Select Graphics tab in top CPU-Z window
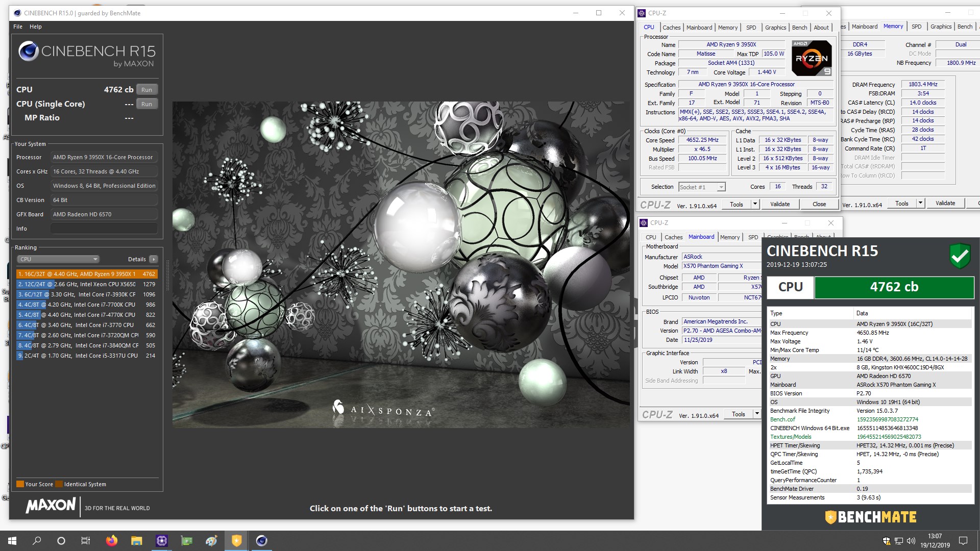 tap(775, 28)
